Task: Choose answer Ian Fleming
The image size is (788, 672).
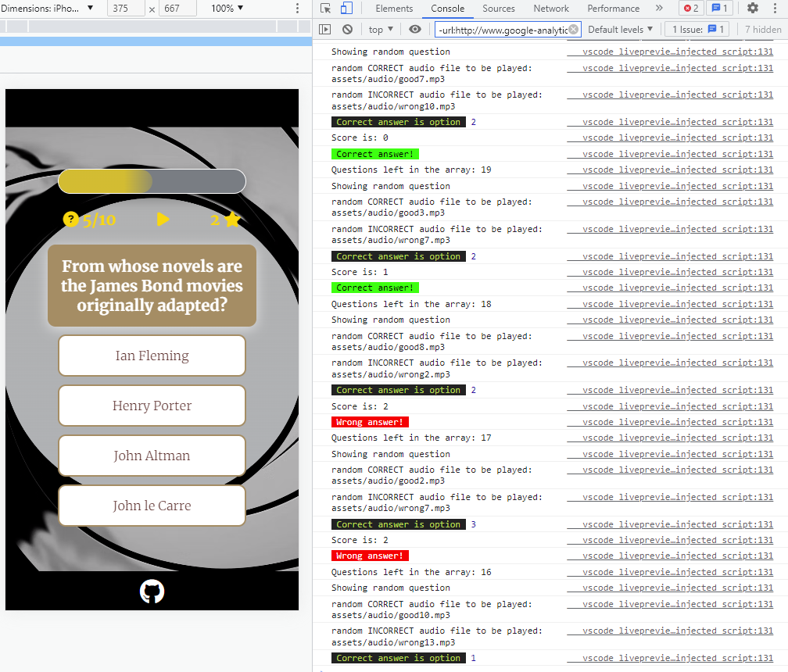Action: tap(152, 356)
